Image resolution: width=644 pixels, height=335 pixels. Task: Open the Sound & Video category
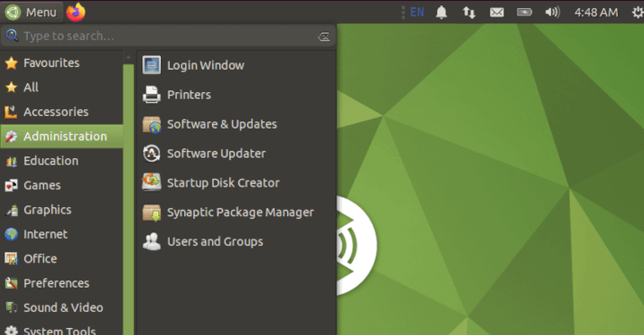(x=62, y=307)
